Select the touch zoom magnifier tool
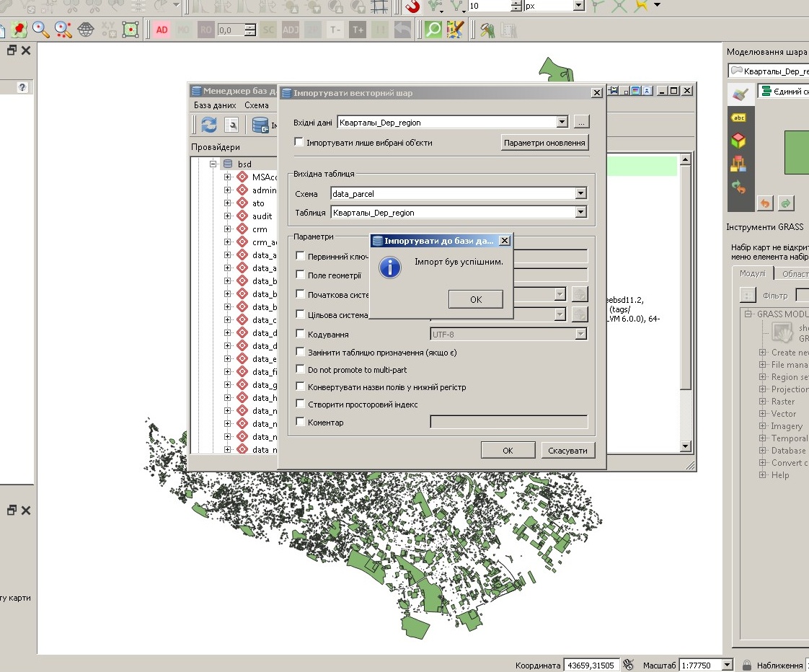This screenshot has height=672, width=809. (62, 29)
